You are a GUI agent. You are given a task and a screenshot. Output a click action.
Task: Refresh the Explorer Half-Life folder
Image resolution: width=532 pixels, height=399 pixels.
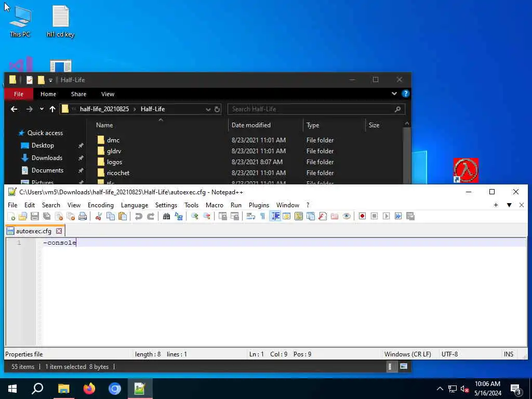pos(217,109)
